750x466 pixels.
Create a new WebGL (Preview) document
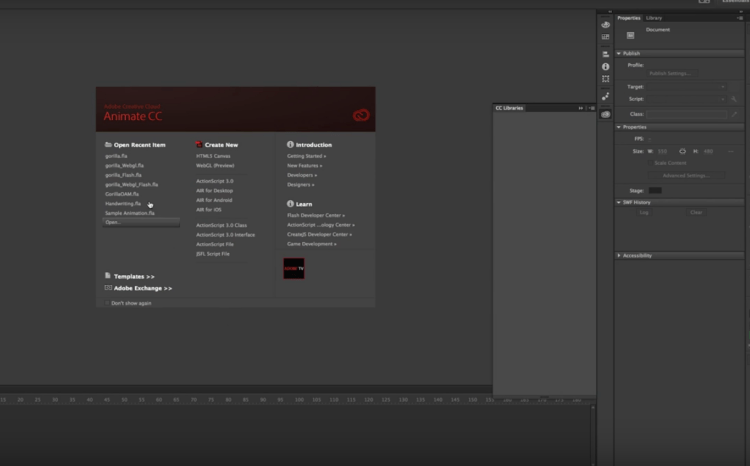(x=215, y=166)
